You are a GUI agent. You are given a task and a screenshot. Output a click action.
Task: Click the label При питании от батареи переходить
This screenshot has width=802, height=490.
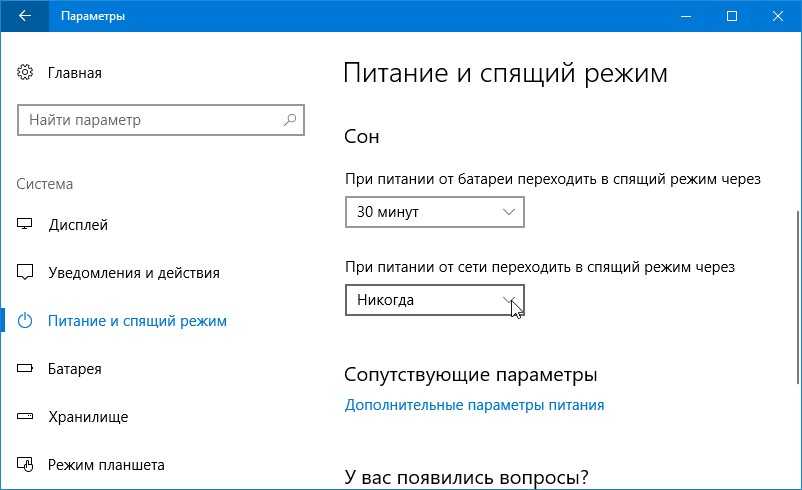point(553,179)
